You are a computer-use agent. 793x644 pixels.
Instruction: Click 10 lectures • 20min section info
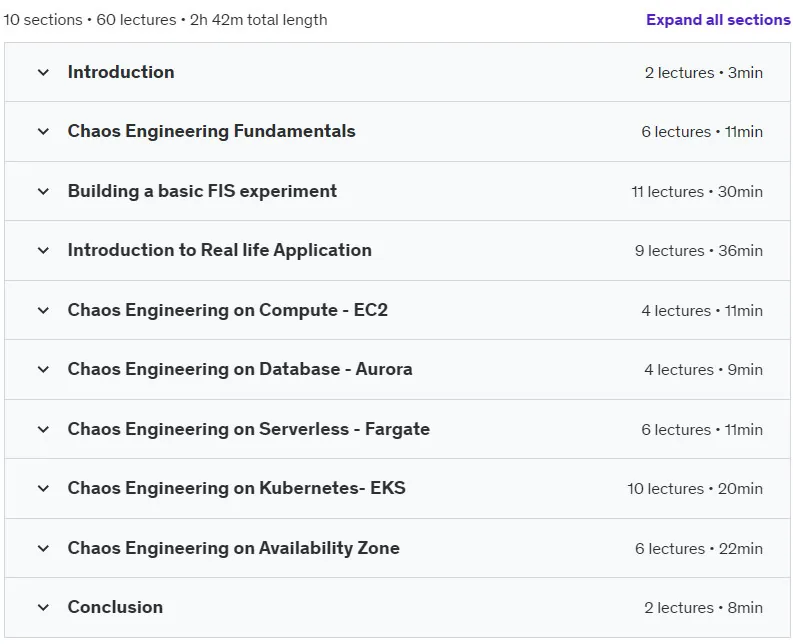[x=695, y=489]
